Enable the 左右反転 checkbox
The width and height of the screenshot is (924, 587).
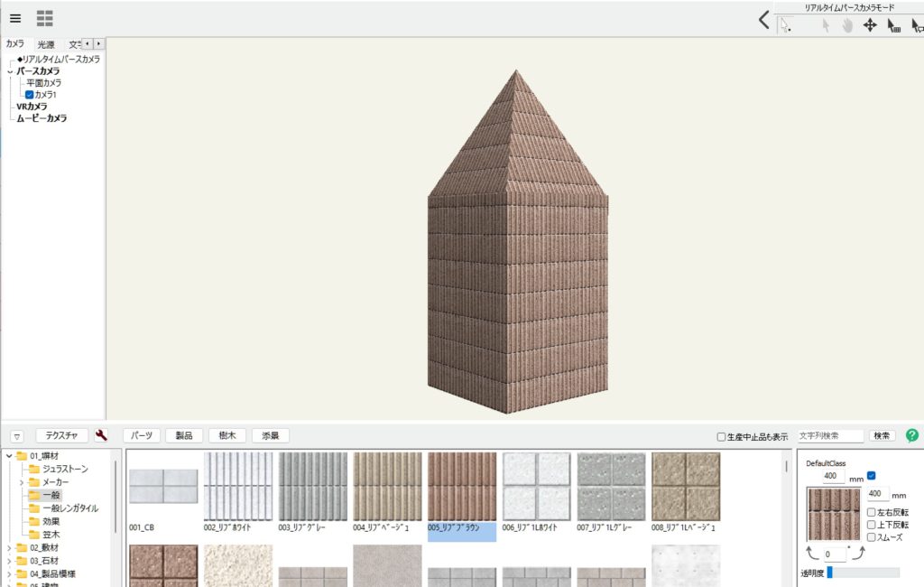[871, 512]
